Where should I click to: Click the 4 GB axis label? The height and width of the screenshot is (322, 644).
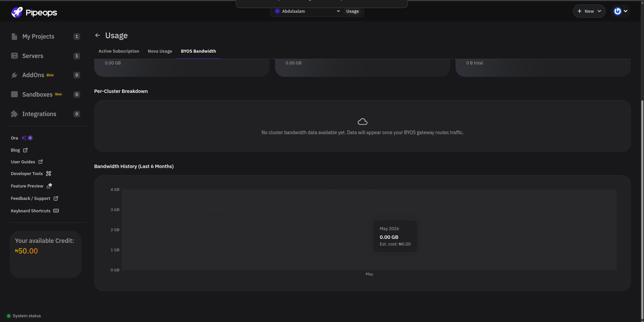(115, 190)
